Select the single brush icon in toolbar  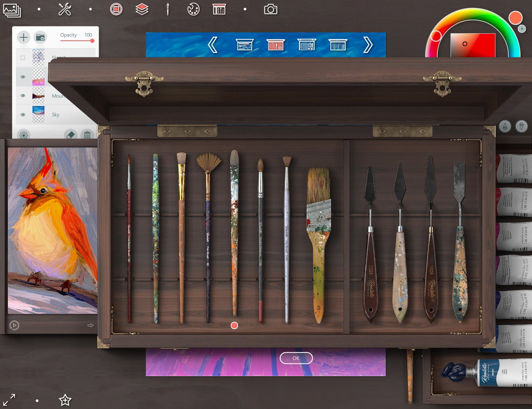tap(168, 9)
